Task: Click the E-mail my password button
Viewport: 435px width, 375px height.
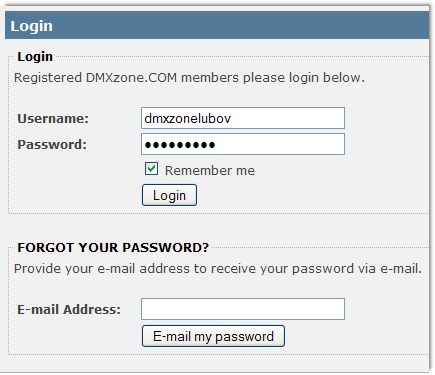Action: click(x=213, y=336)
